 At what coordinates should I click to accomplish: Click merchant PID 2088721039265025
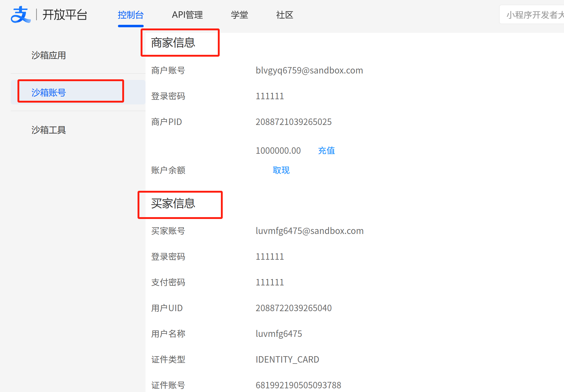(293, 122)
